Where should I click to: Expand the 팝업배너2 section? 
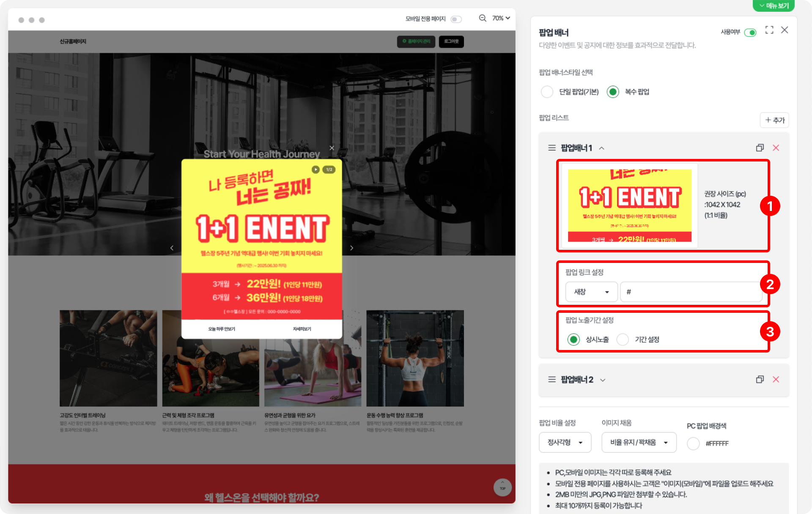click(603, 380)
